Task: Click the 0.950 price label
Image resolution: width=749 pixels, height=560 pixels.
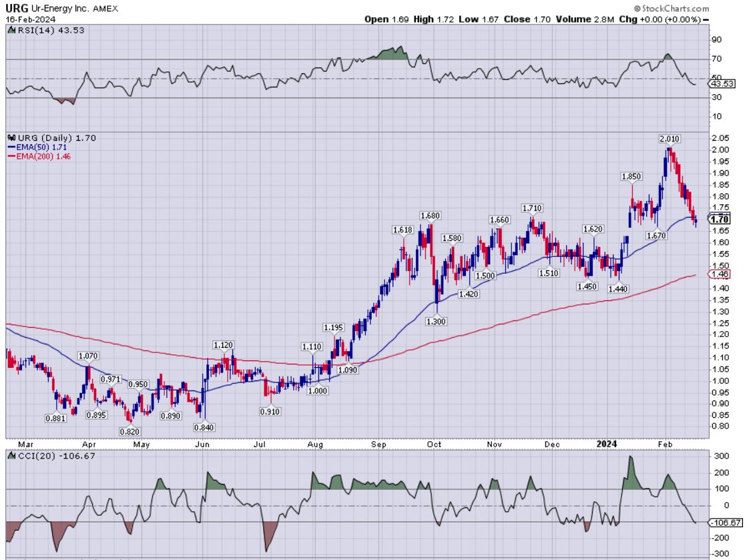Action: (x=138, y=384)
